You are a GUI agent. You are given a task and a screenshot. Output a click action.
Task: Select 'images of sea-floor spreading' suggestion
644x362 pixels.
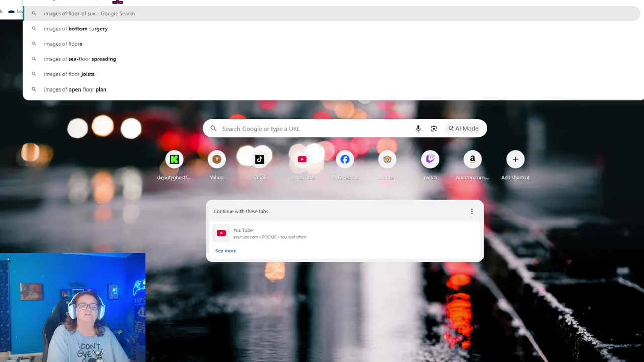point(332,59)
